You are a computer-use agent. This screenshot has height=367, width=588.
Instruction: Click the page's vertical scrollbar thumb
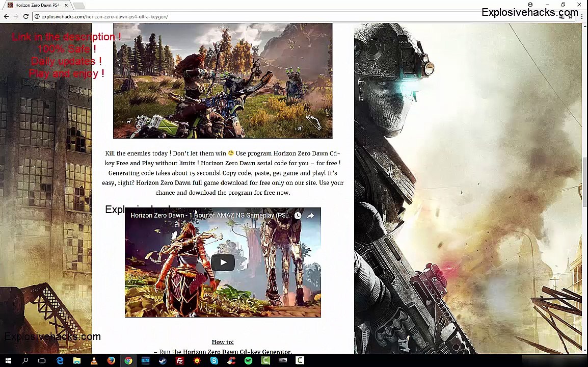click(584, 181)
